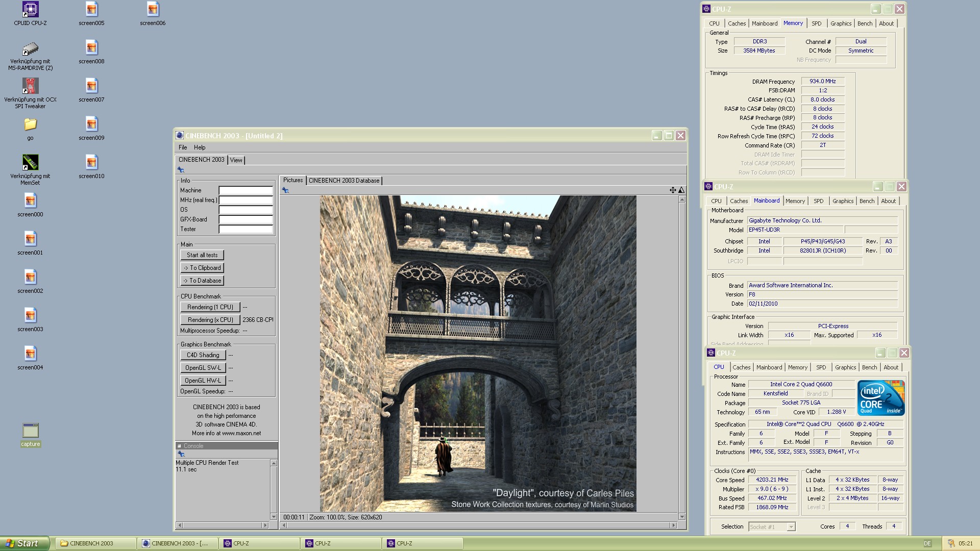Open Graphics tab in the middle CPU-Z window
Viewport: 980px width, 551px height.
843,201
